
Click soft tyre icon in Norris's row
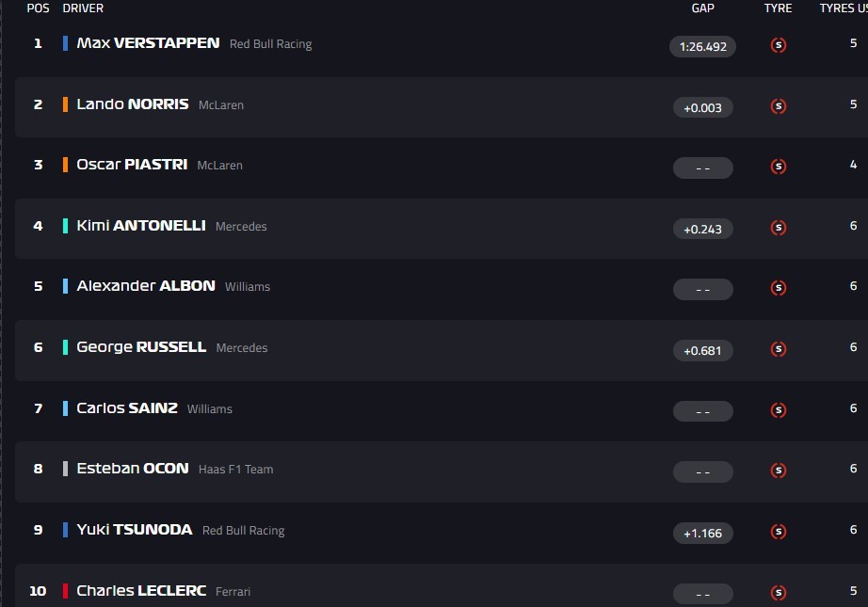click(x=778, y=106)
